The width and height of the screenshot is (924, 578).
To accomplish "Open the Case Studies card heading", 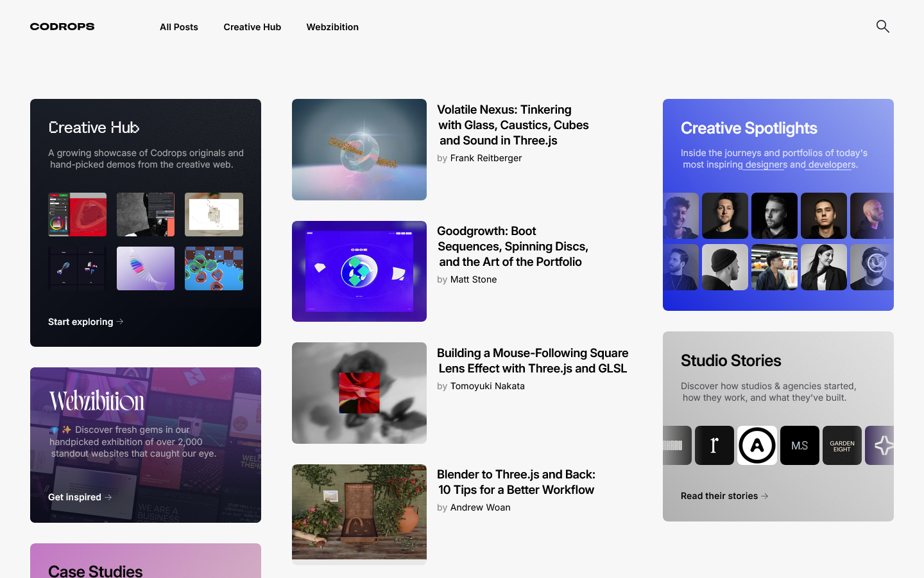I will point(96,571).
